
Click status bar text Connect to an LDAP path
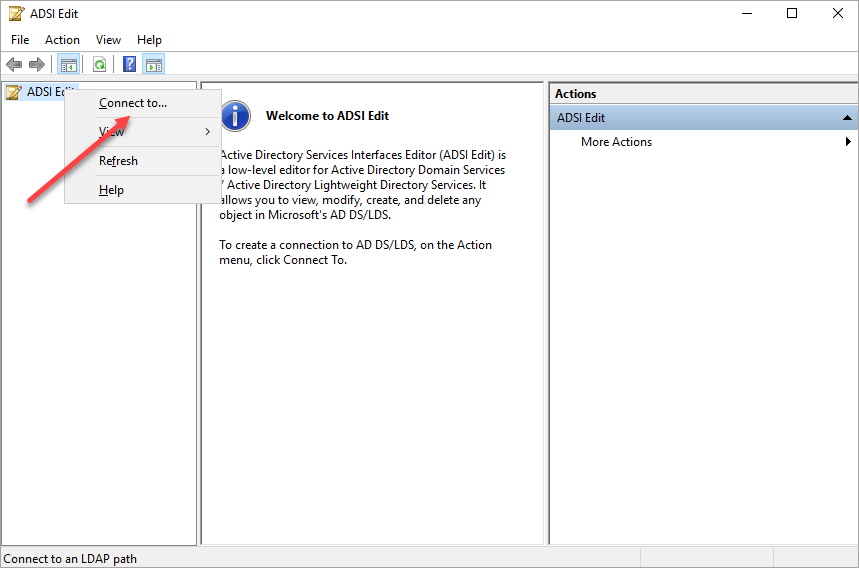click(x=70, y=559)
